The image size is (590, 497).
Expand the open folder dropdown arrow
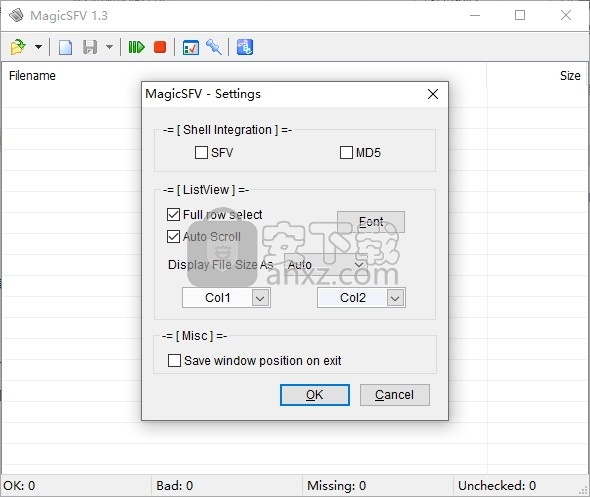coord(38,47)
